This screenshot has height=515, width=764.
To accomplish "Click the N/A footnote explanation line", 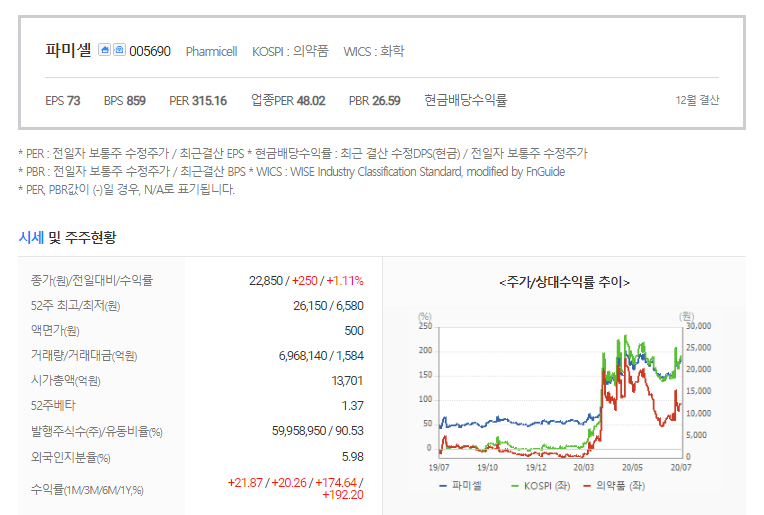I will click(x=127, y=190).
